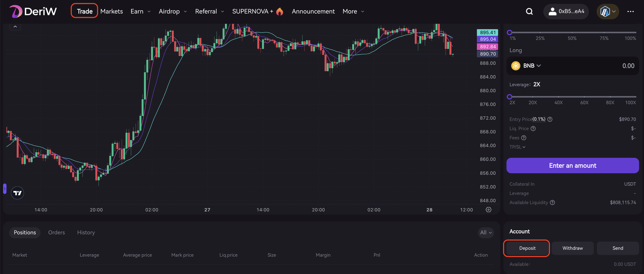Open the Markets menu item
Image resolution: width=644 pixels, height=274 pixels.
[111, 11]
